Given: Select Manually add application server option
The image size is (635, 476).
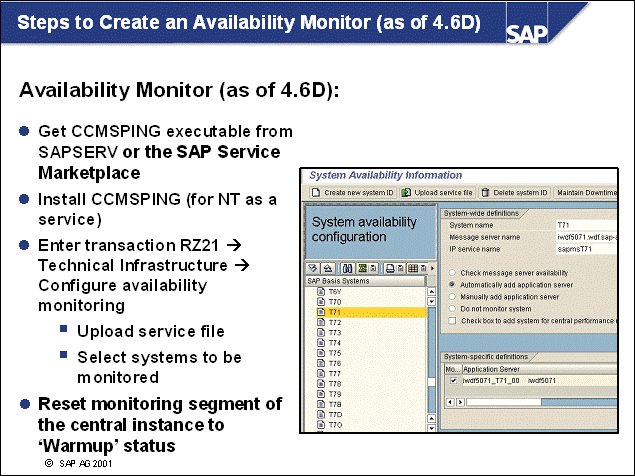Looking at the screenshot, I should [x=454, y=296].
